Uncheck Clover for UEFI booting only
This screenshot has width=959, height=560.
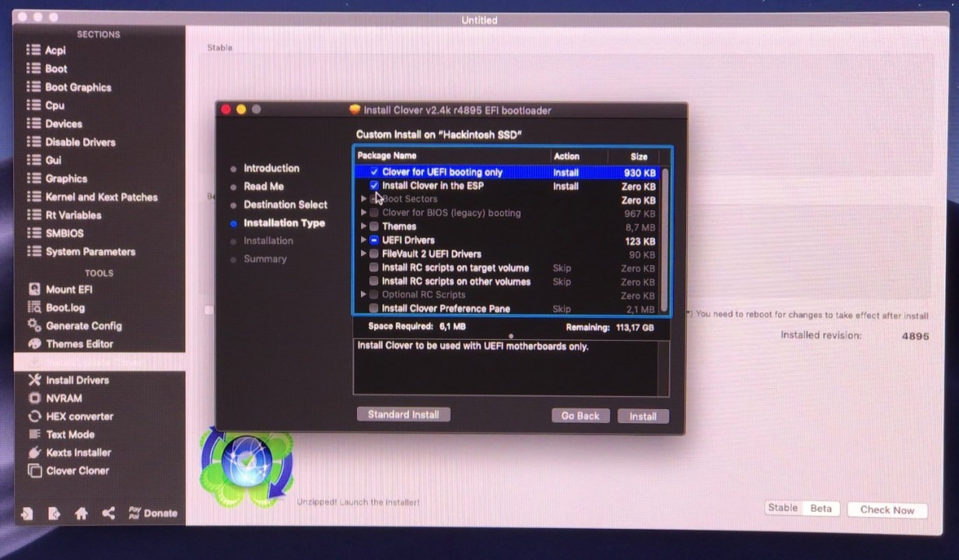(x=374, y=172)
